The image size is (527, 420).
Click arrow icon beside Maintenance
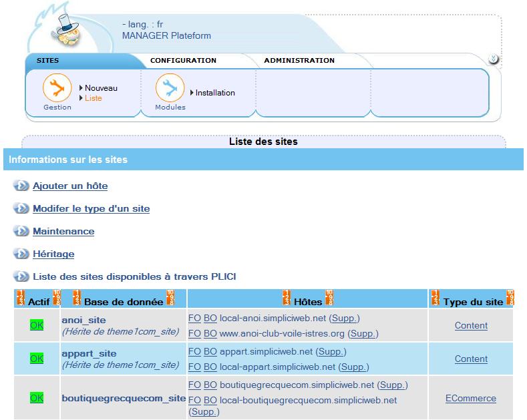[x=21, y=231]
